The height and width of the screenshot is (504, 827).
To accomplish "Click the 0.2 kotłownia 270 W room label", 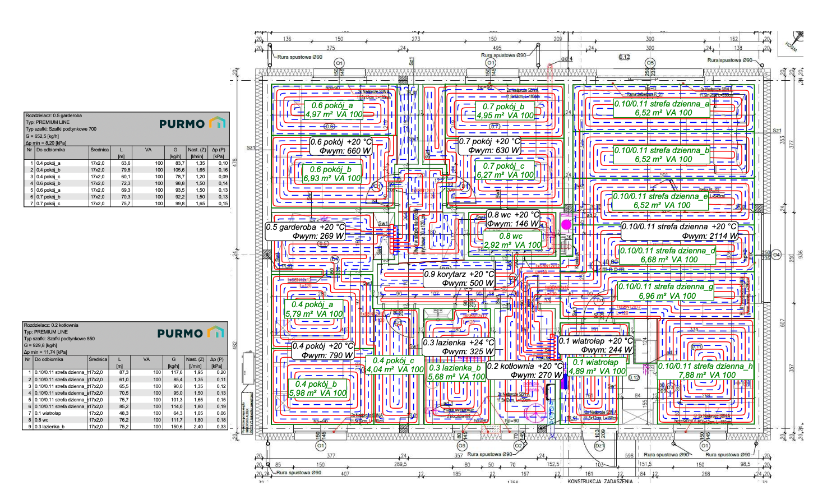I will coord(524,371).
